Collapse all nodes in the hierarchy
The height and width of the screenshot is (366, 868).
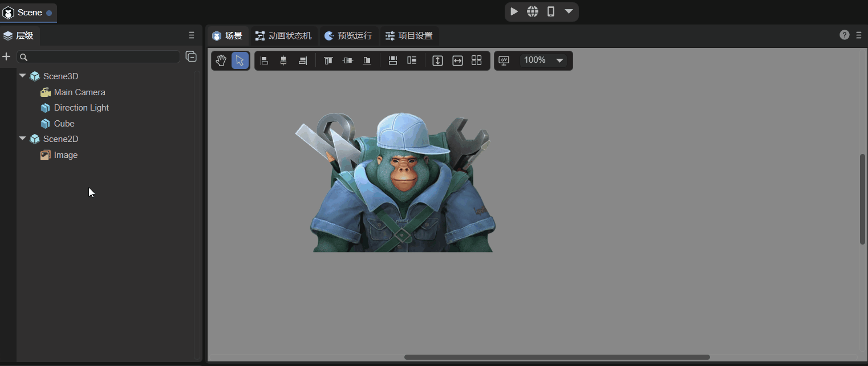[191, 56]
